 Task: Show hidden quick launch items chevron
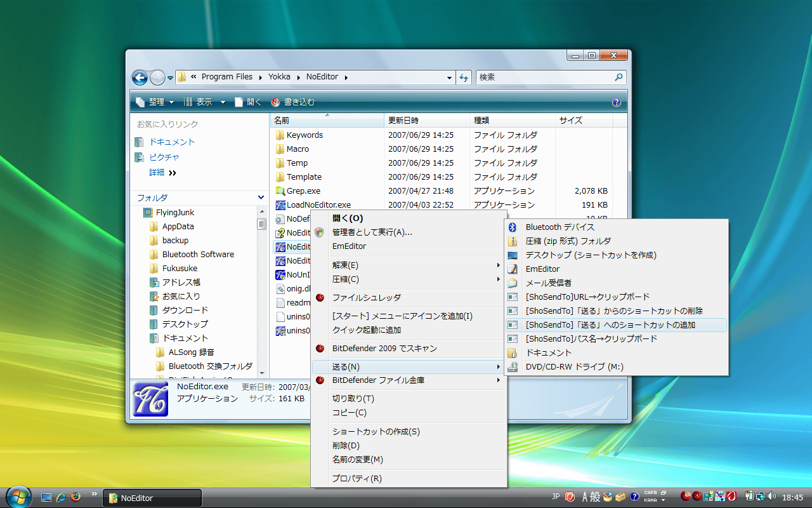[x=95, y=493]
